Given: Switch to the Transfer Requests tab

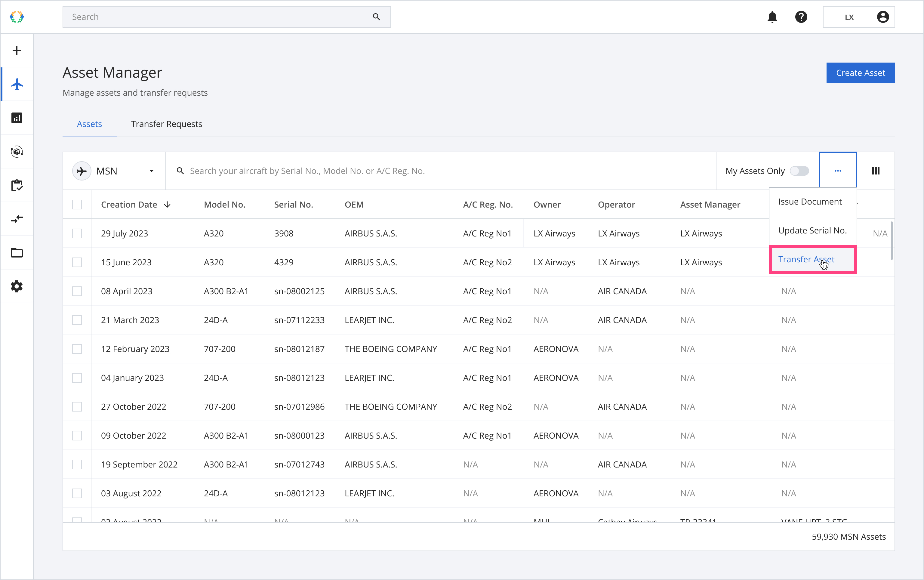Looking at the screenshot, I should click(166, 124).
